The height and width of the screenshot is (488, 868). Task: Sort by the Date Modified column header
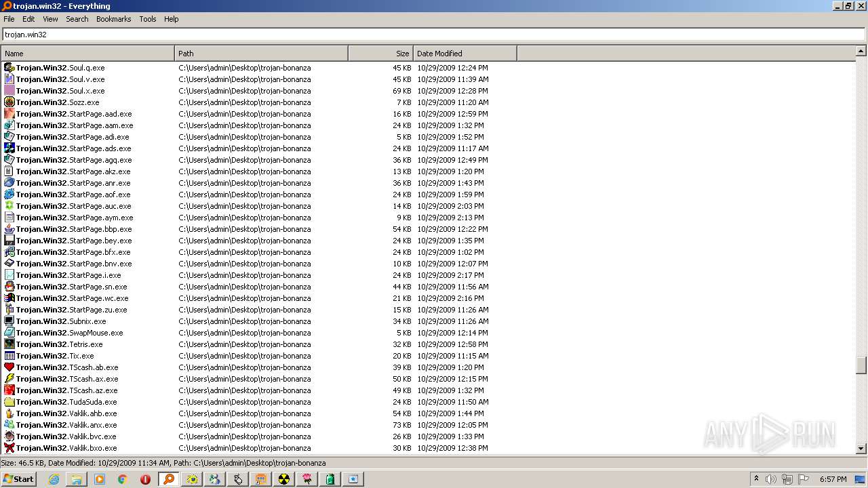click(465, 54)
